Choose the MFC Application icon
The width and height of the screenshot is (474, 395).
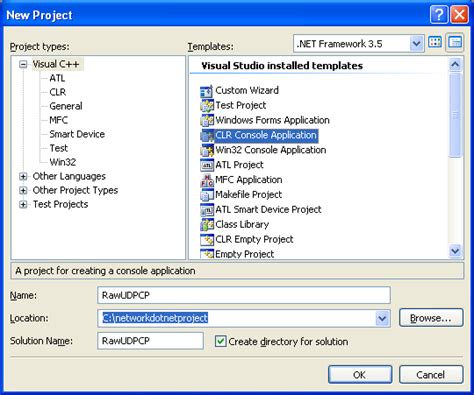(x=206, y=180)
